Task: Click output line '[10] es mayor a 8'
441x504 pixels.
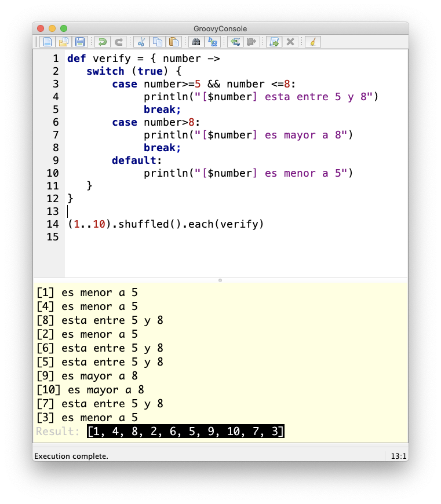Action: click(x=90, y=390)
